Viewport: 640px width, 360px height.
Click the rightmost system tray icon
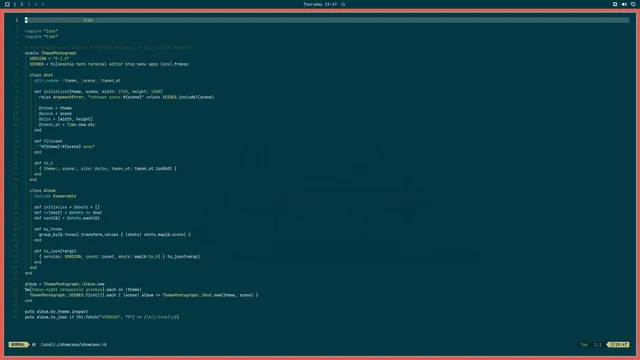click(633, 4)
